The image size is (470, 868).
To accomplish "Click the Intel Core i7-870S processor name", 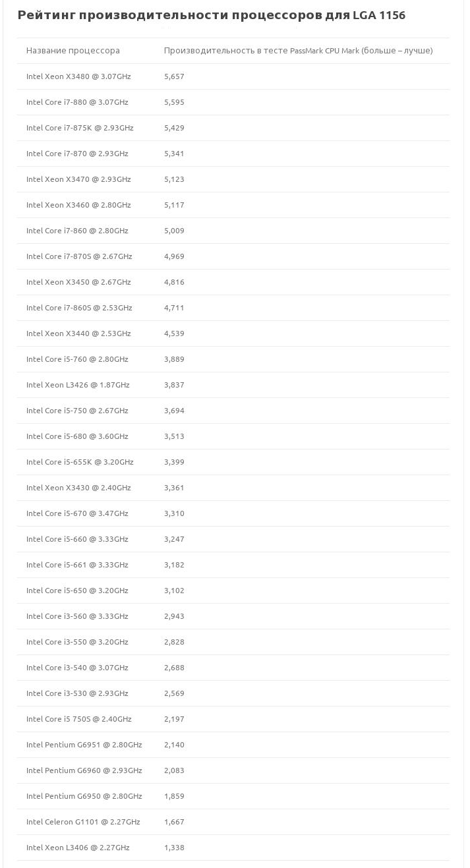I will tap(79, 256).
